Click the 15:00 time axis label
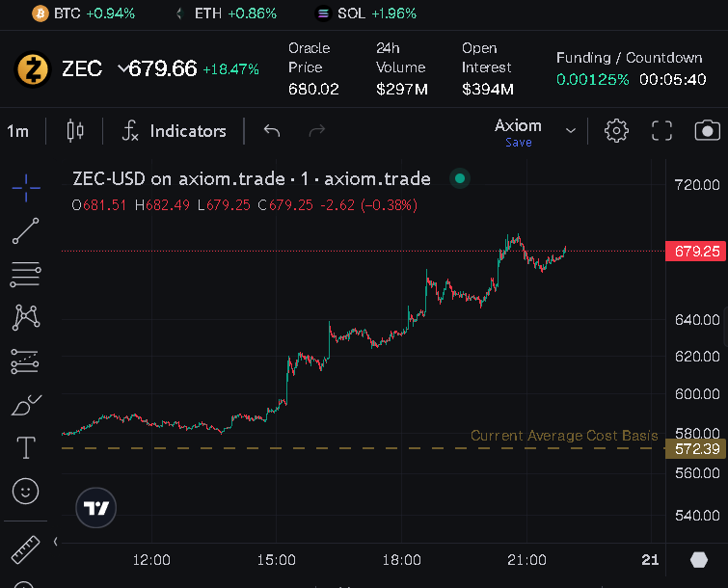 (x=276, y=560)
